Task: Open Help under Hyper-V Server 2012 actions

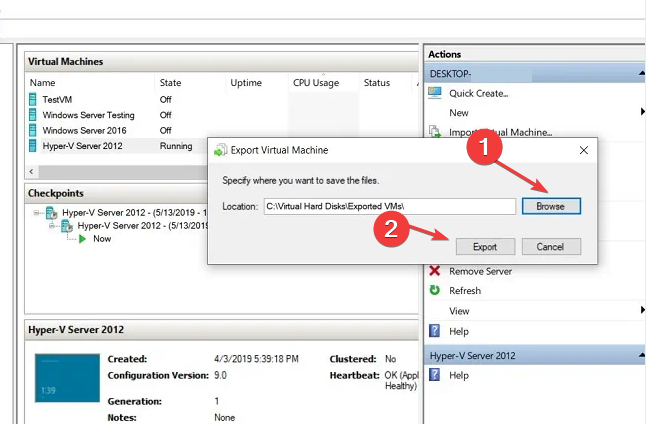Action: [459, 375]
